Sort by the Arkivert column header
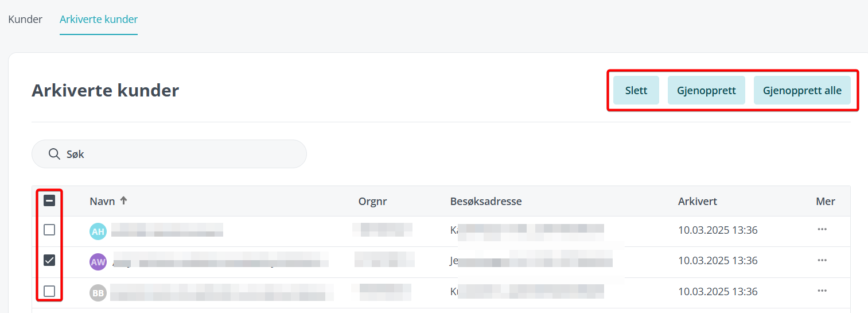Screen dimensions: 868x313 click(x=698, y=202)
